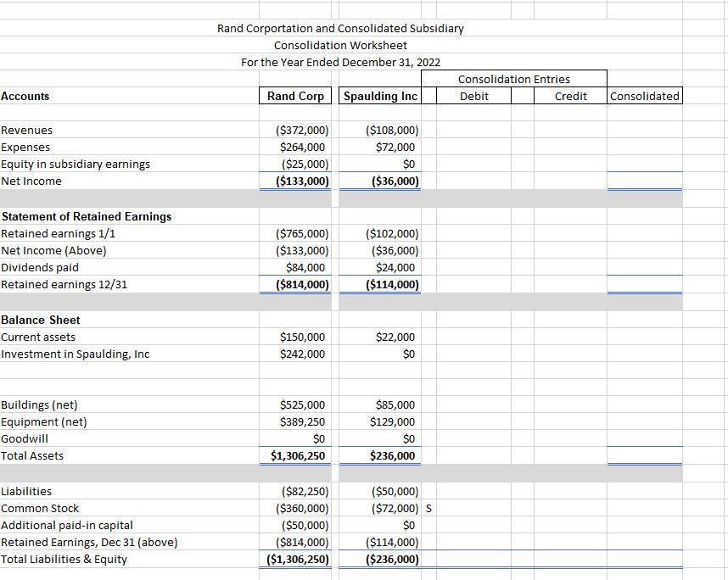
Task: Select Spaulding liabilities ($50,000)
Action: pos(395,491)
